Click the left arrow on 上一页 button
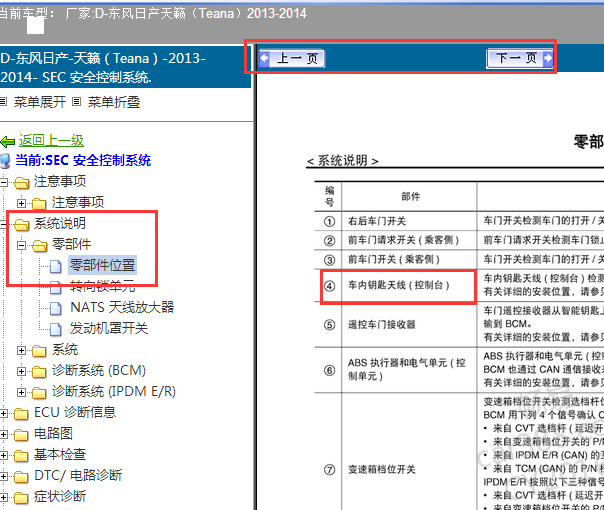Viewport: 604px width, 510px height. [264, 59]
